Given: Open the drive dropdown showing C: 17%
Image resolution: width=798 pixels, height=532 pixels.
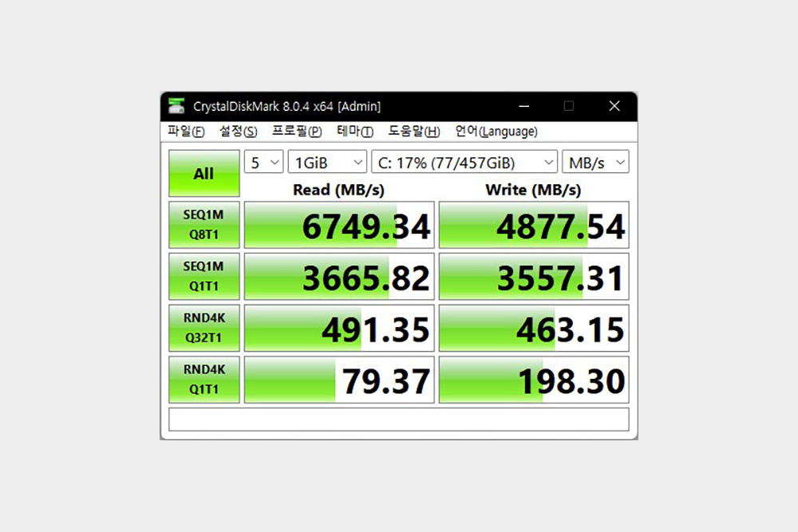Looking at the screenshot, I should click(x=464, y=162).
